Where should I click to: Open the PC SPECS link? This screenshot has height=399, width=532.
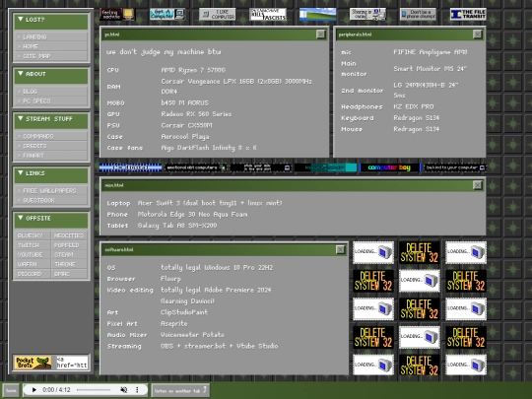click(51, 100)
